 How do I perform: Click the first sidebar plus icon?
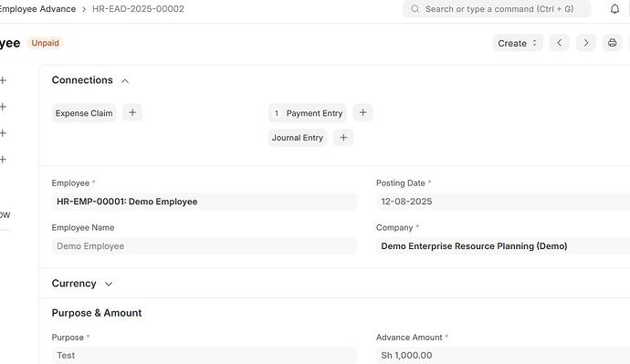pos(4,80)
